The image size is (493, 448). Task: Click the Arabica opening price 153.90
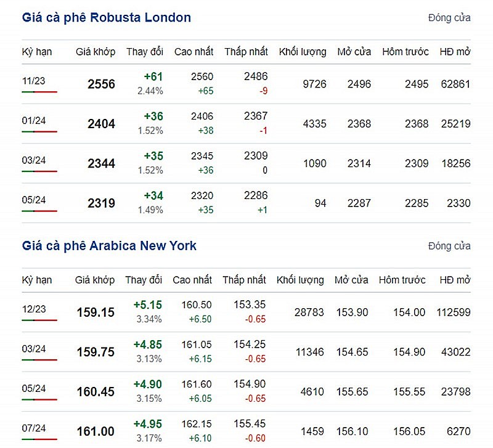[352, 312]
